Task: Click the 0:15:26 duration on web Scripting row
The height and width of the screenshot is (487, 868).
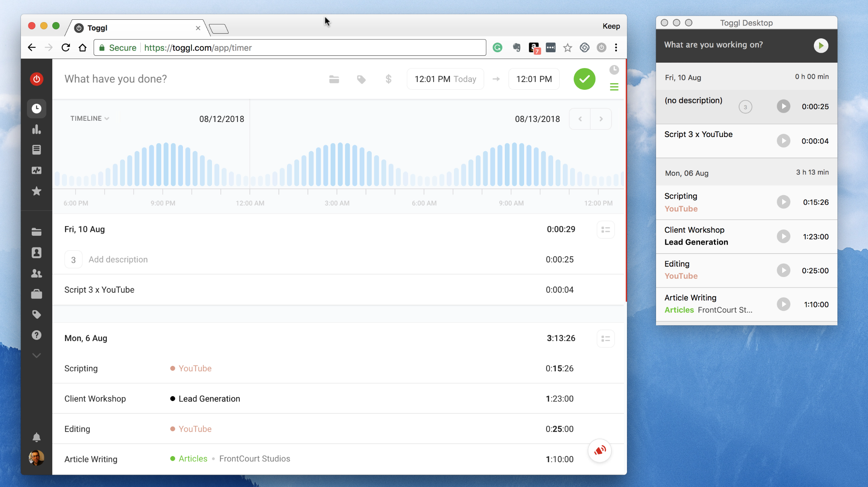Action: coord(559,369)
